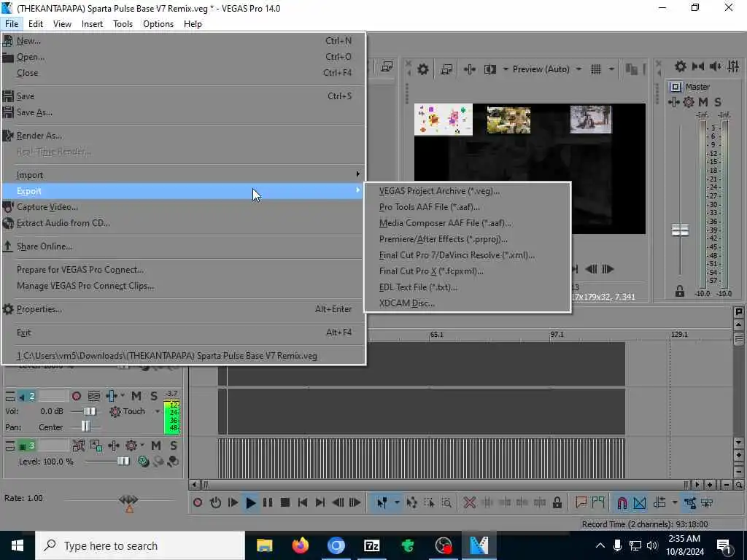
Task: Arm track 2 for record
Action: pyautogui.click(x=76, y=396)
